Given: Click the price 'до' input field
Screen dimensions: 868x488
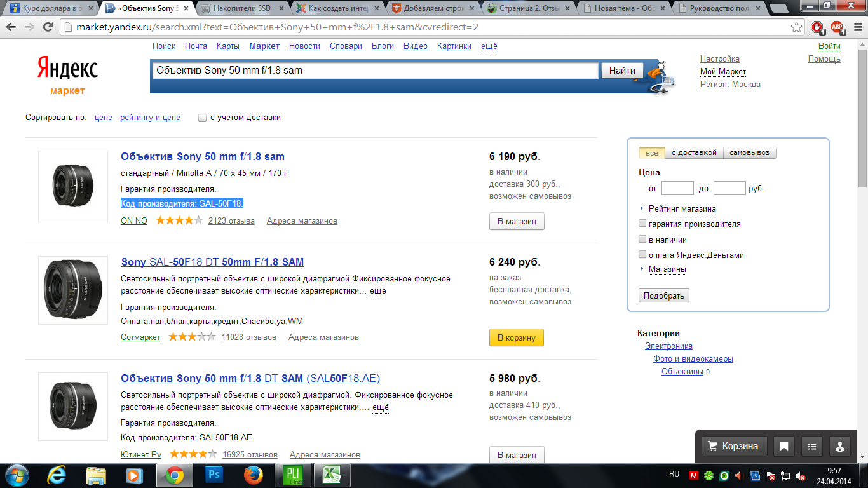Looking at the screenshot, I should (x=729, y=188).
